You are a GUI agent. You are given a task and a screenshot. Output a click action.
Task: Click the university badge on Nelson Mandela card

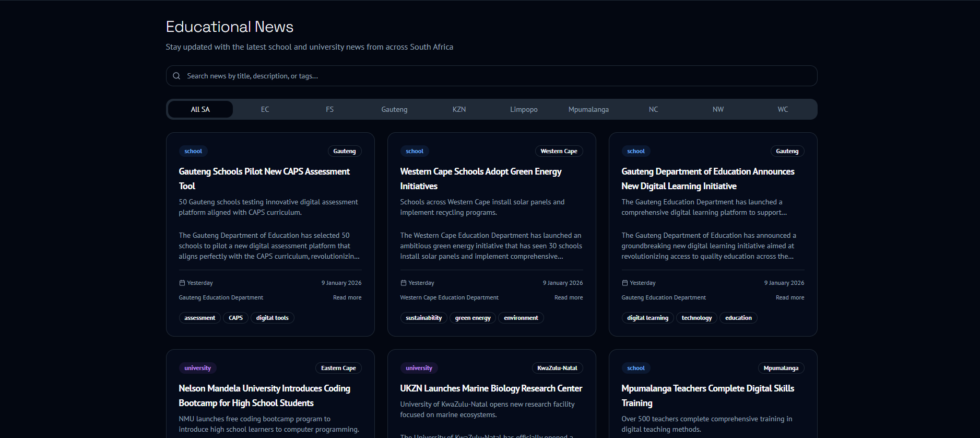point(197,368)
